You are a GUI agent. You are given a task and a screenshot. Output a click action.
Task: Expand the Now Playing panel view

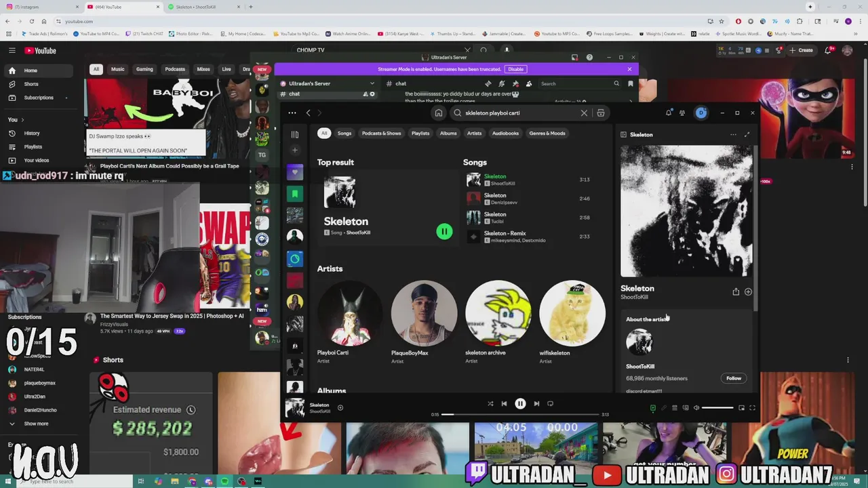click(x=747, y=134)
